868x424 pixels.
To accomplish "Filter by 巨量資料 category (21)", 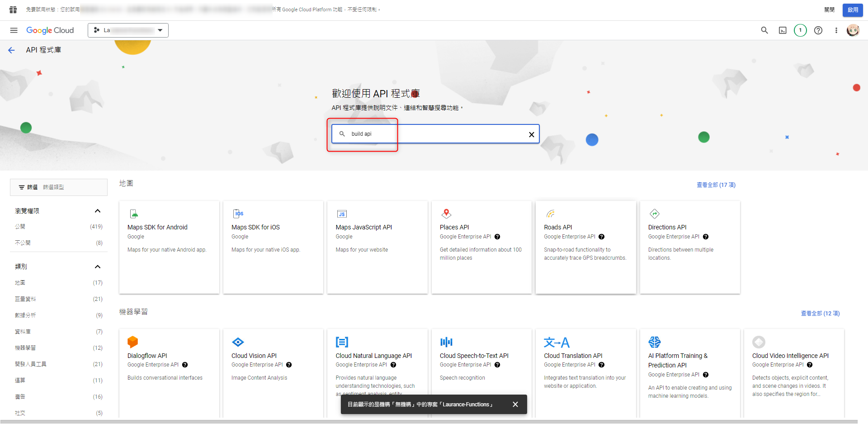I will (x=59, y=299).
